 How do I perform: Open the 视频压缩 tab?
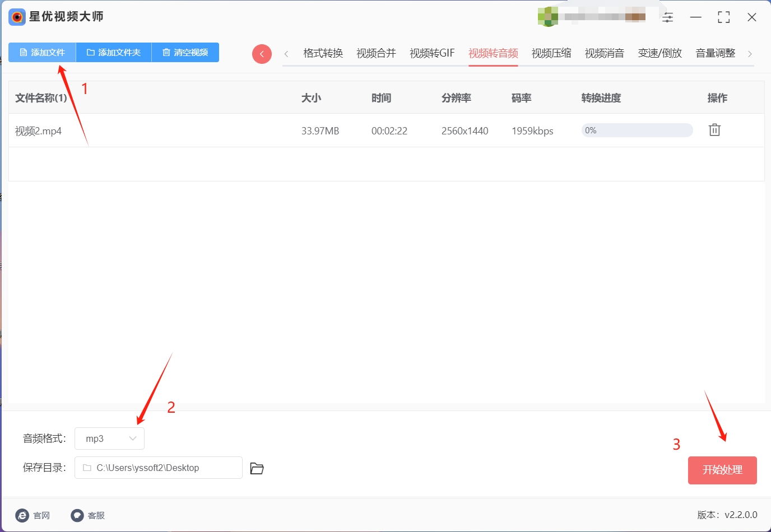pos(551,53)
